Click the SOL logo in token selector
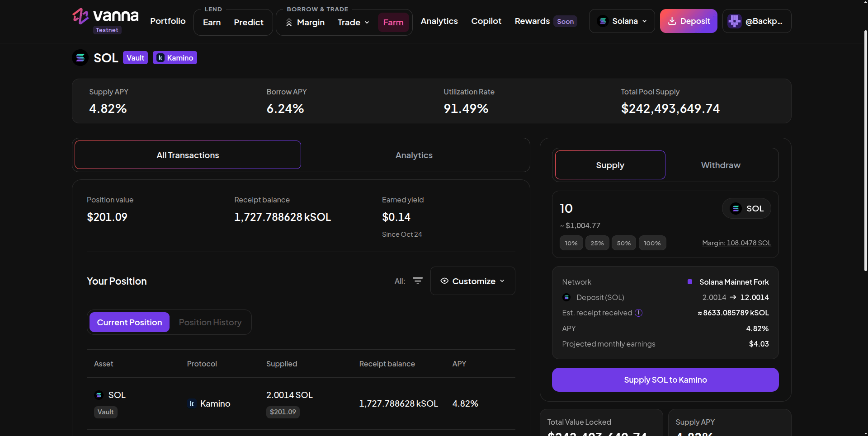The width and height of the screenshot is (868, 436). pyautogui.click(x=736, y=209)
